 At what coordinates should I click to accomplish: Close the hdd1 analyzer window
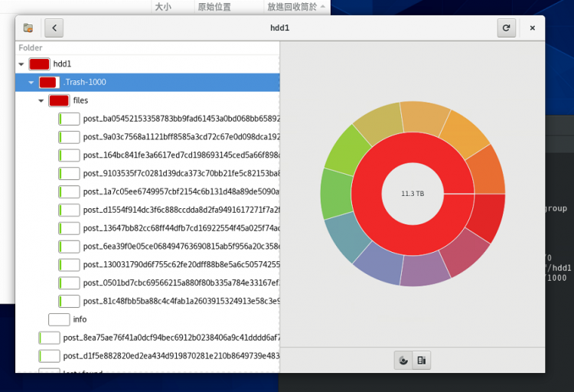click(x=532, y=28)
